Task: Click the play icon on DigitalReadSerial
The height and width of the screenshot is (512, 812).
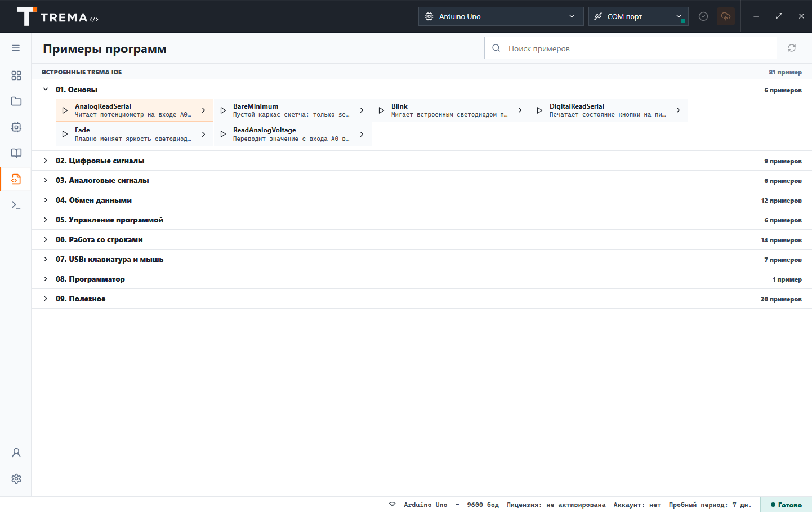Action: 539,110
